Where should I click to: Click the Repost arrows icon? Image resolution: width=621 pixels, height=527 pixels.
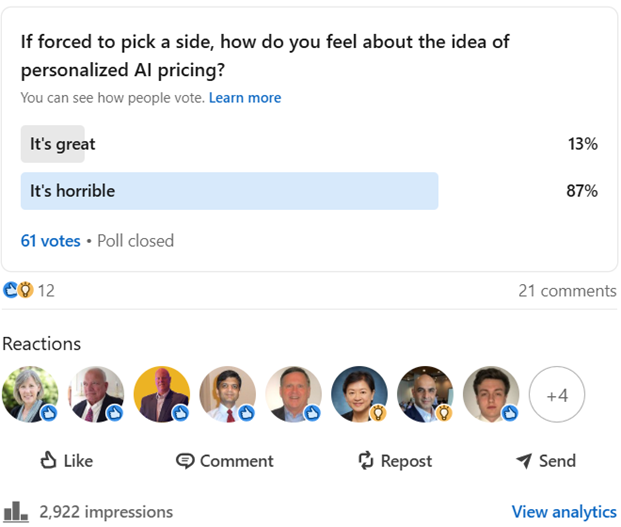pos(366,461)
